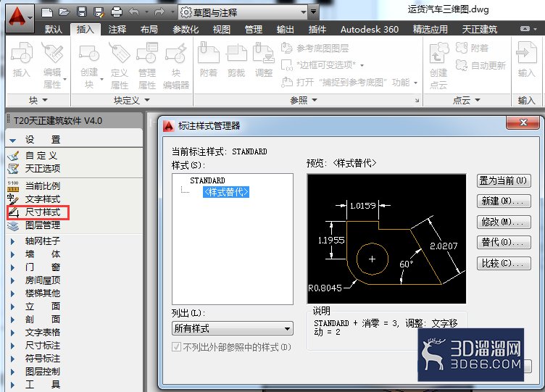Viewport: 545px width, 392px height.
Task: Switch to the 参数化 ribbon tab
Action: (x=186, y=30)
